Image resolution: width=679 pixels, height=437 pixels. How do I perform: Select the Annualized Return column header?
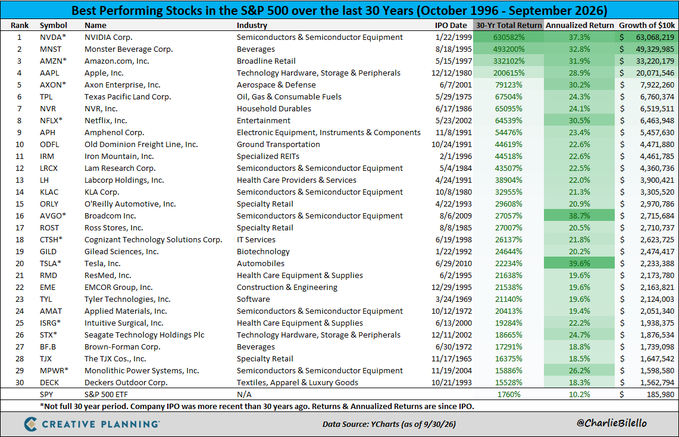pyautogui.click(x=579, y=25)
